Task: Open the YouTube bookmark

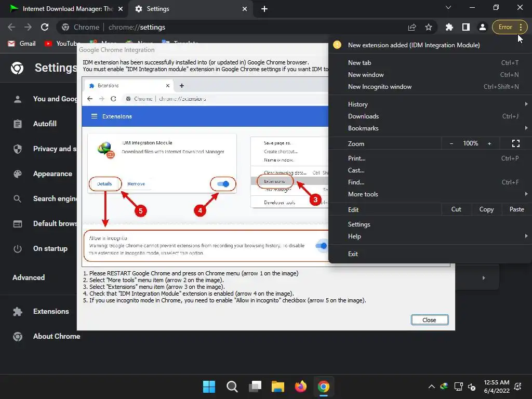Action: tap(61, 44)
